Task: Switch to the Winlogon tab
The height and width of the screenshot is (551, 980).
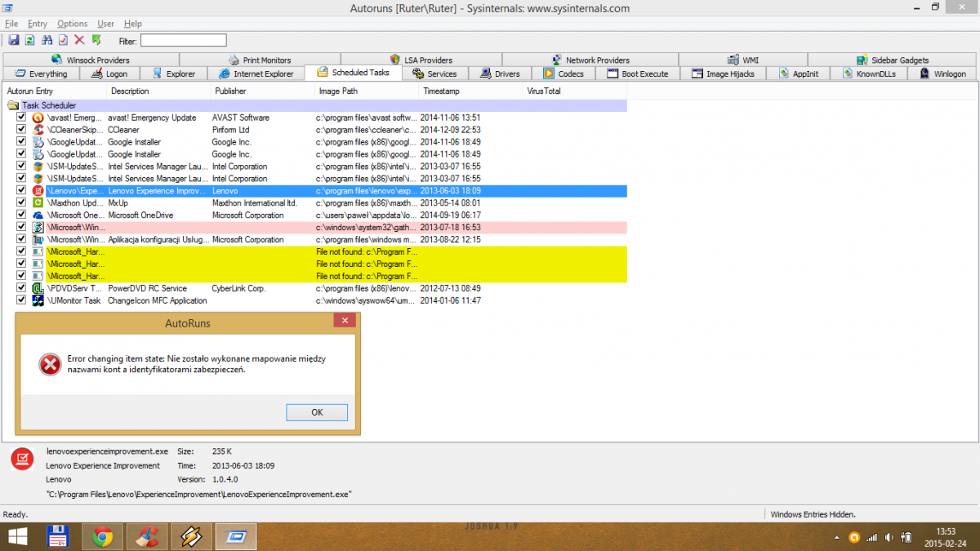Action: (942, 73)
